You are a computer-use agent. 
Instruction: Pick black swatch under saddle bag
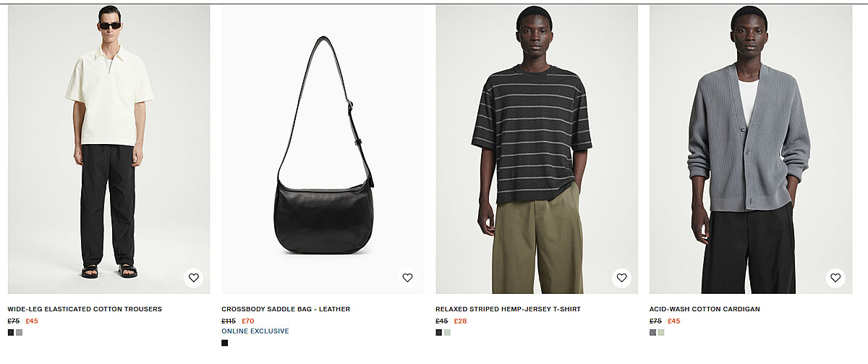(x=225, y=343)
